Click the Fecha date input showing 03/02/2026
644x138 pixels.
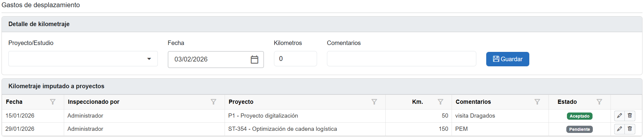click(208, 59)
